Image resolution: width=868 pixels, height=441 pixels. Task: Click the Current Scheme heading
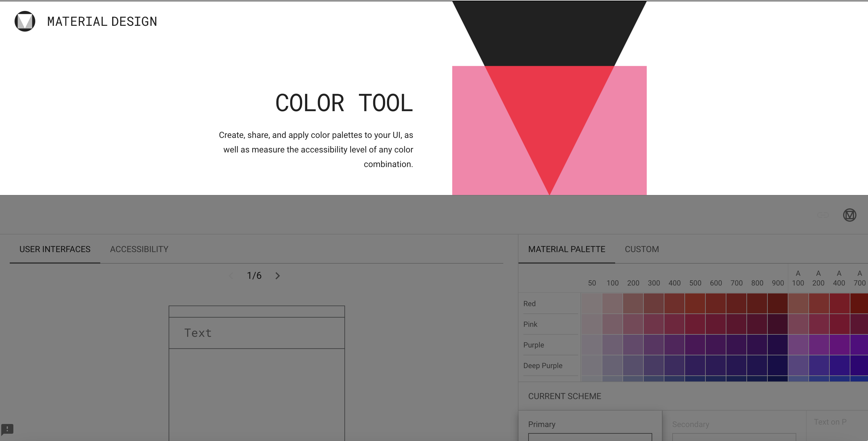pyautogui.click(x=564, y=396)
